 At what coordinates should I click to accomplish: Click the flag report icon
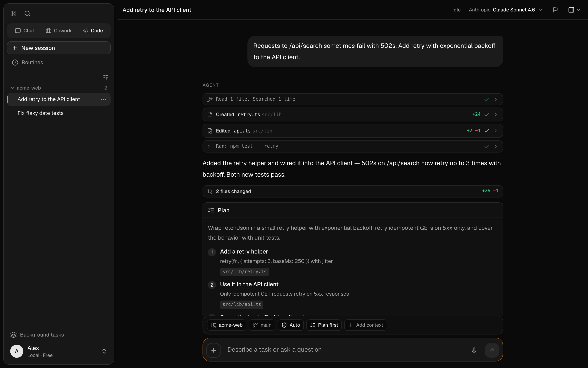click(x=555, y=10)
